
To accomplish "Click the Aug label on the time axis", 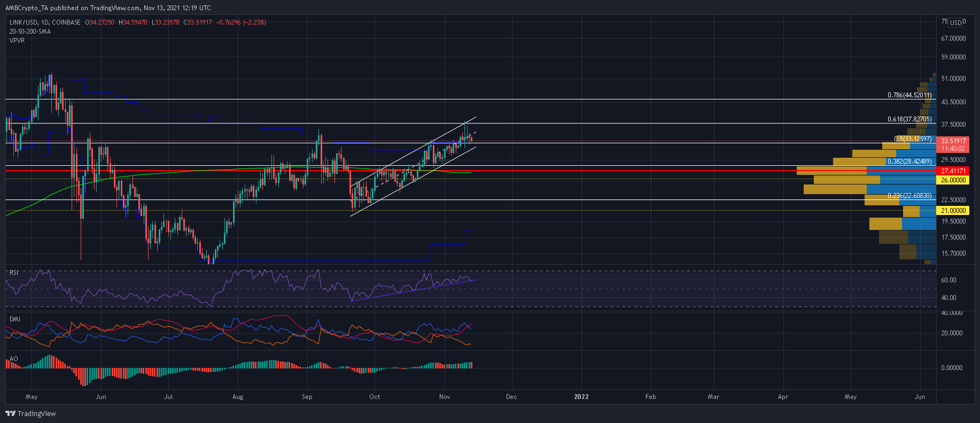I will (x=238, y=397).
